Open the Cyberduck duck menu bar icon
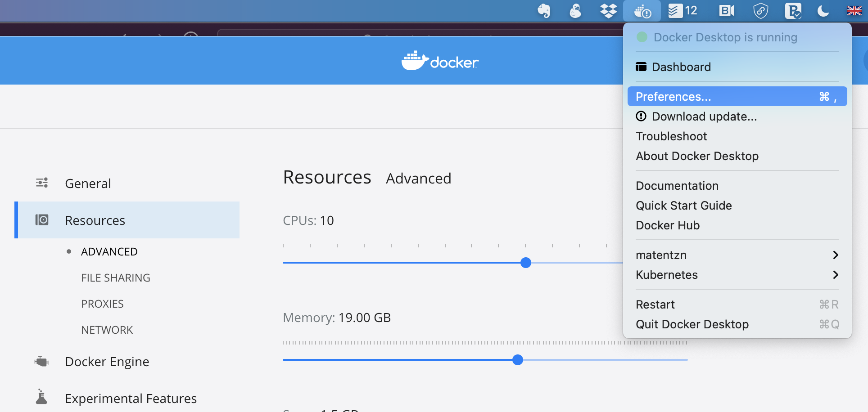868x412 pixels. point(575,10)
